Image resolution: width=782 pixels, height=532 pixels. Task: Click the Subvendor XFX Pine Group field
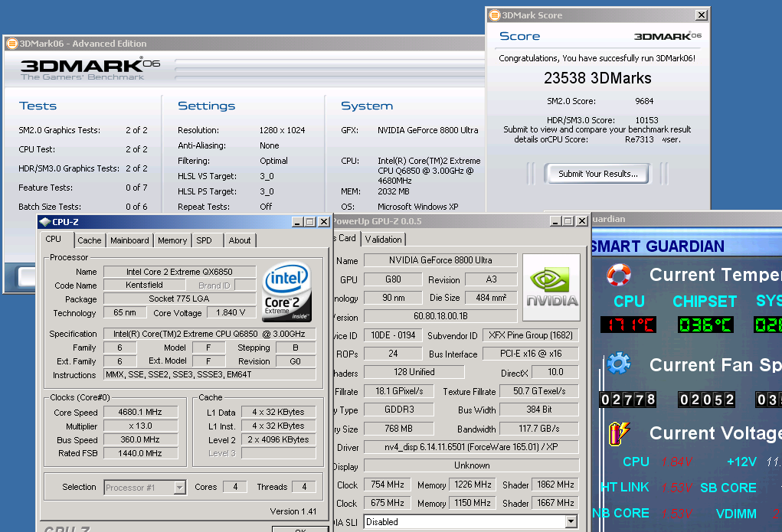click(x=531, y=335)
